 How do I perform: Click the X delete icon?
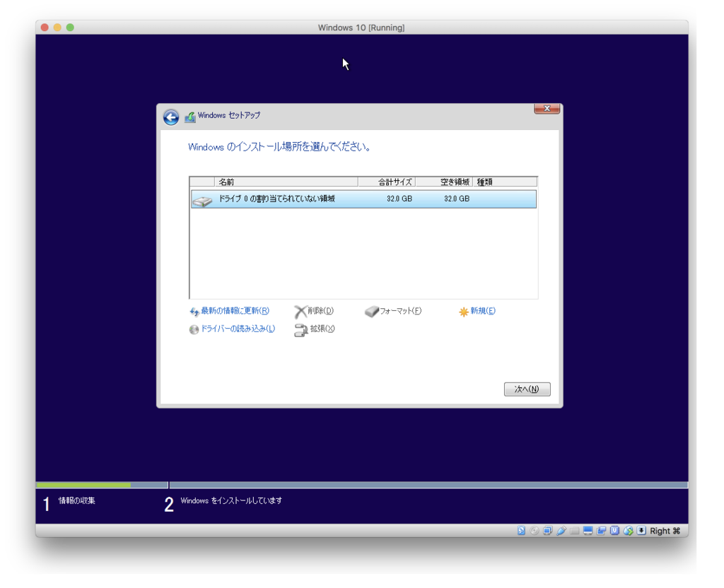pos(300,312)
